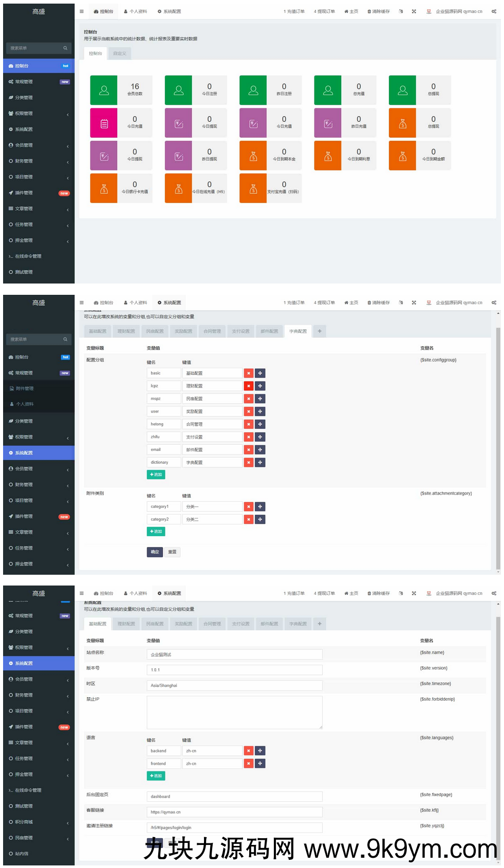
Task: Click 追加 button under 附件类别
Action: coord(156,532)
